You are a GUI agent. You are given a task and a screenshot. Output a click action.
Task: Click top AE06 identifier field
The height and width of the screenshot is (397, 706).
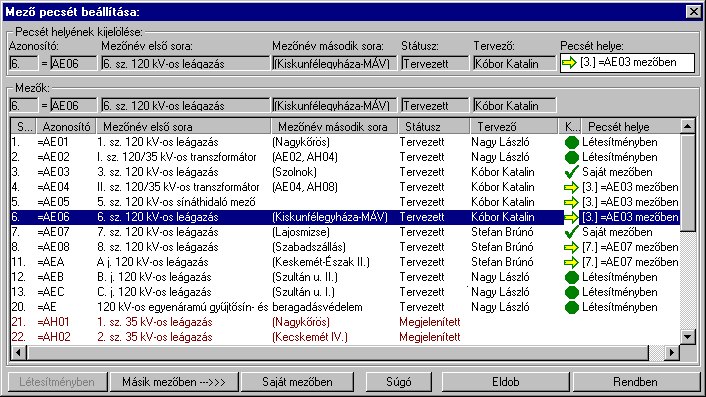point(73,63)
